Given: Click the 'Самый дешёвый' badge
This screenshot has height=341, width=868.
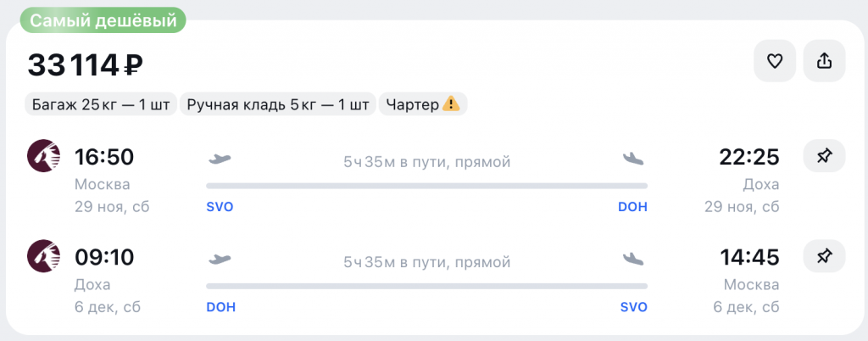Looking at the screenshot, I should coord(97,20).
